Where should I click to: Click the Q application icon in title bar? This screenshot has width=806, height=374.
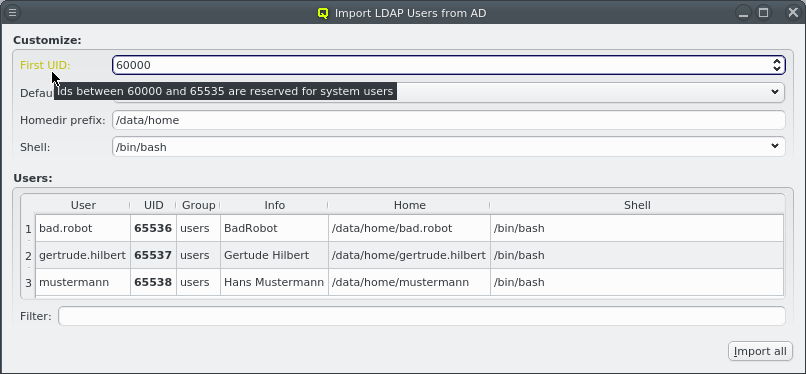coord(323,13)
